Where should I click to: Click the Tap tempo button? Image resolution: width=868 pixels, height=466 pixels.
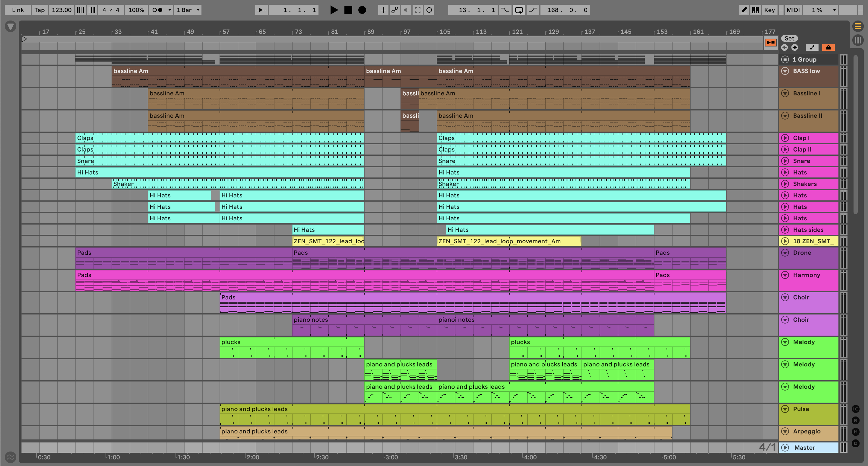pos(40,10)
